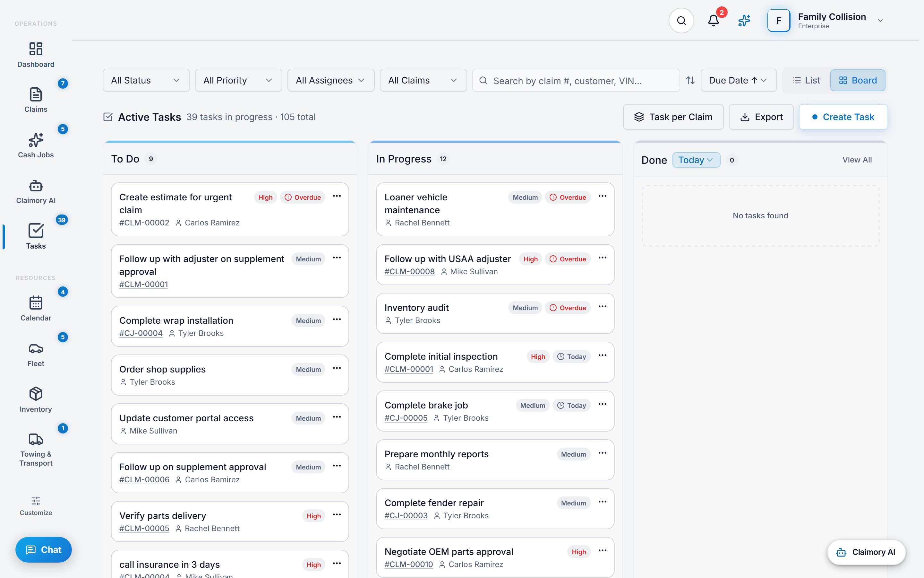Open Towing & Transport truck icon
The height and width of the screenshot is (578, 924).
tap(36, 439)
